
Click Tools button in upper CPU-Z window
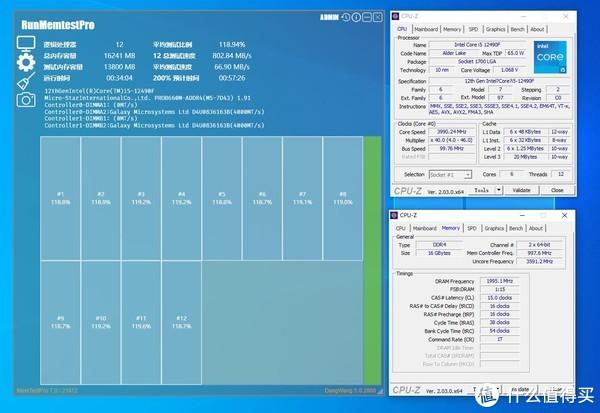[x=481, y=190]
